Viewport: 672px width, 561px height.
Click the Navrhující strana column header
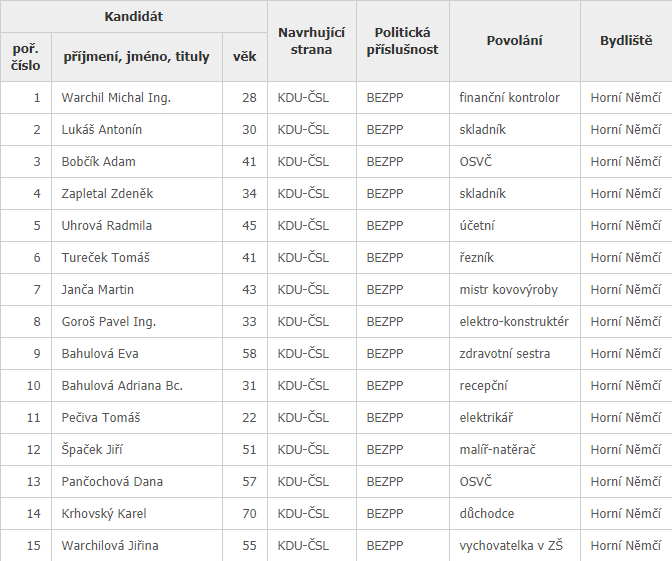[311, 41]
